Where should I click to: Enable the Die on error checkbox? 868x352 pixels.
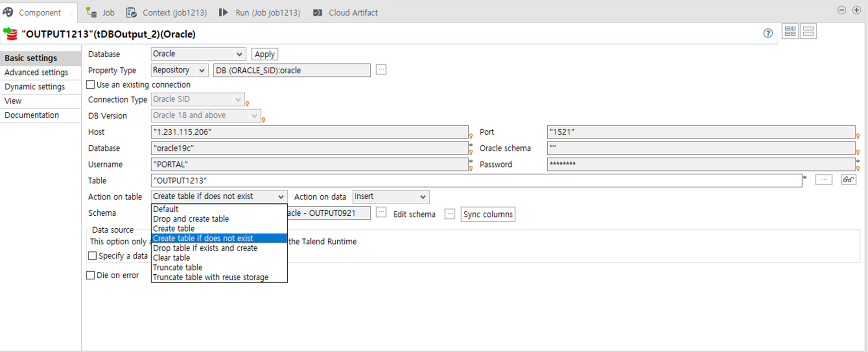click(x=90, y=275)
